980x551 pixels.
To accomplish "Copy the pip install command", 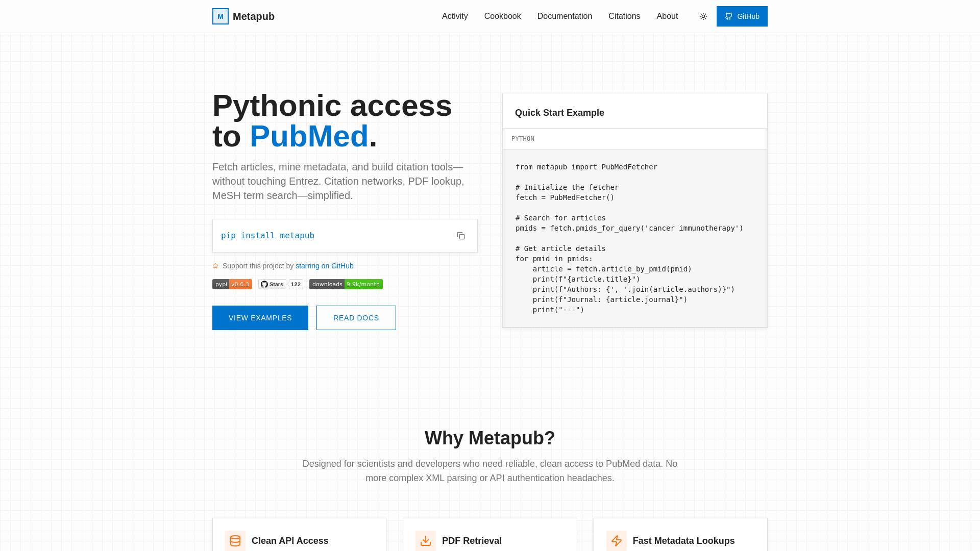I will pyautogui.click(x=461, y=236).
